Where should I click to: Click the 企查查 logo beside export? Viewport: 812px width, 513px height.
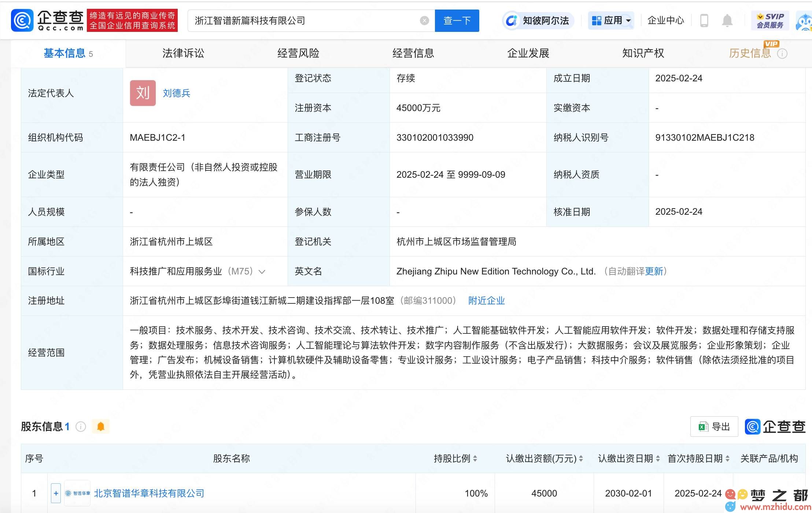pos(775,427)
